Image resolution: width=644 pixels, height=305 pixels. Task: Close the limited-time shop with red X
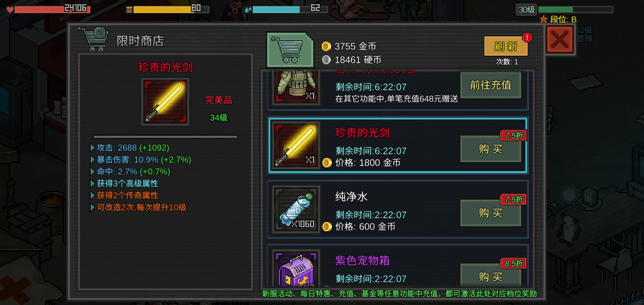(x=560, y=40)
